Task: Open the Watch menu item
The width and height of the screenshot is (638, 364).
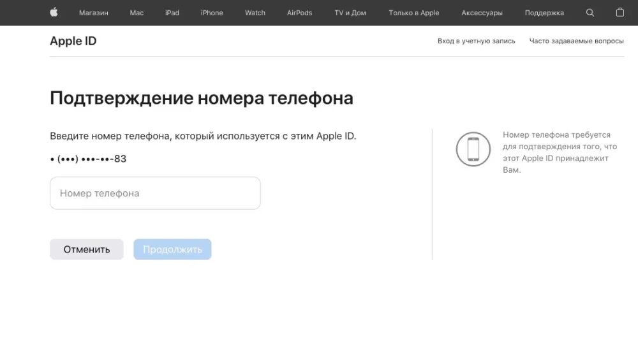Action: click(x=255, y=13)
